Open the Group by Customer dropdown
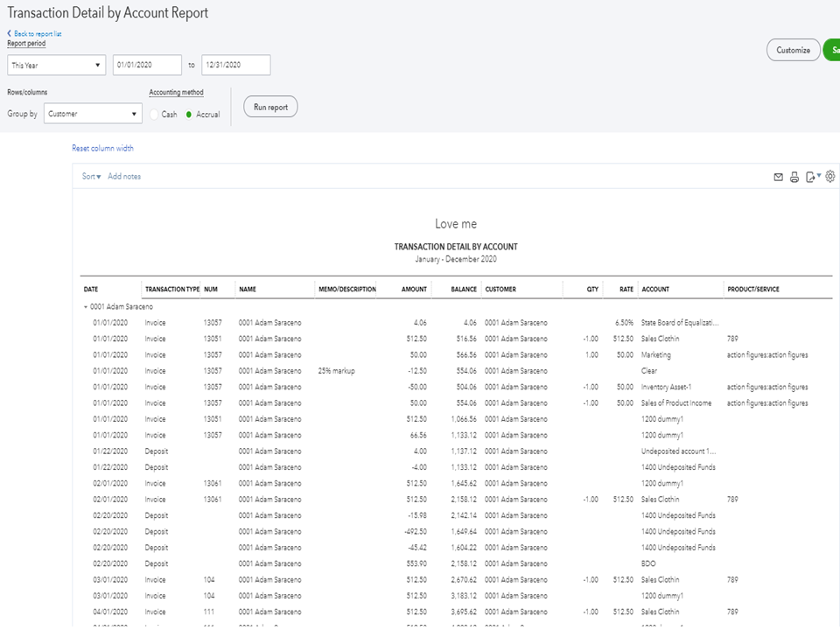Screen dimensions: 840x630 click(92, 114)
